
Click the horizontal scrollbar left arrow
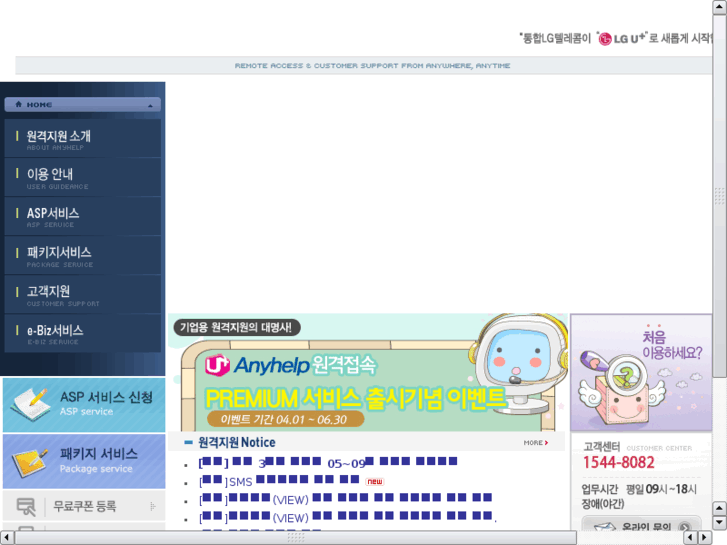click(x=7, y=538)
